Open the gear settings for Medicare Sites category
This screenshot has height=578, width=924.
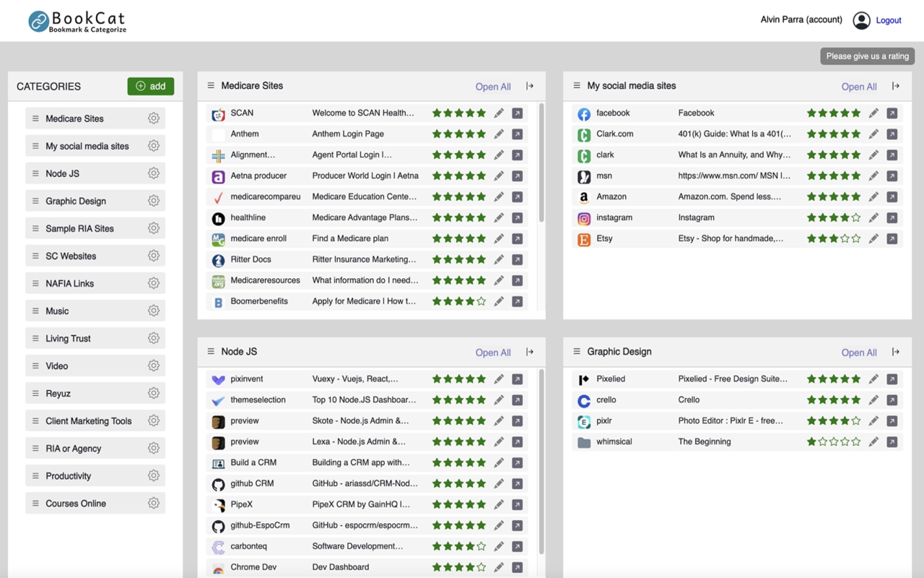154,118
